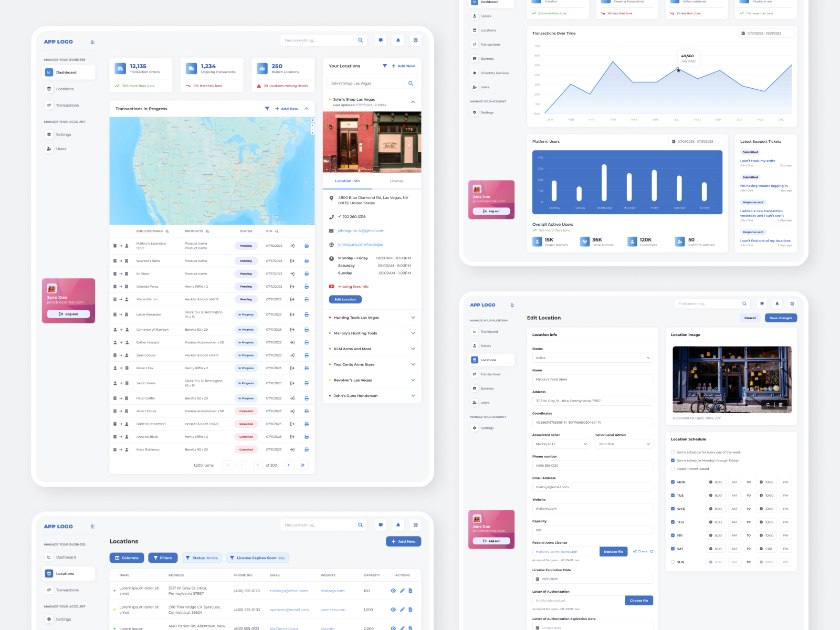Expand the Hunting Tools Las Vegas location

[x=413, y=318]
